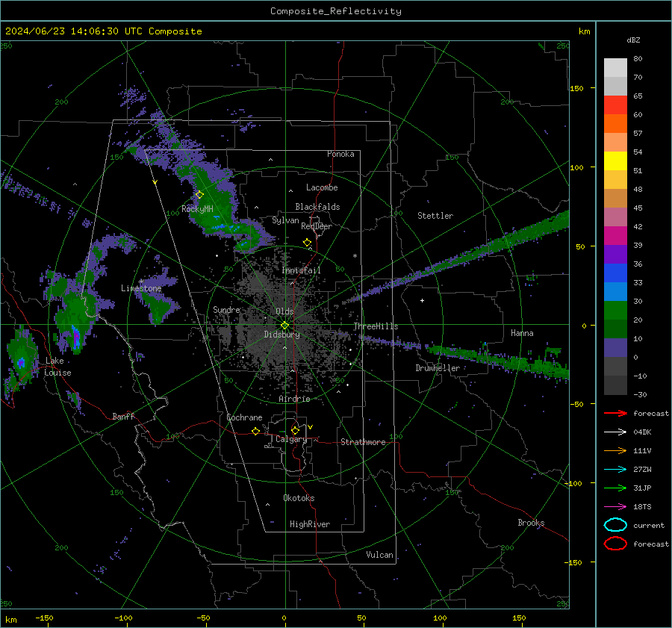This screenshot has width=672, height=628.
Task: Select the yellow radar-center diamond near Didsbury
Action: (x=285, y=326)
